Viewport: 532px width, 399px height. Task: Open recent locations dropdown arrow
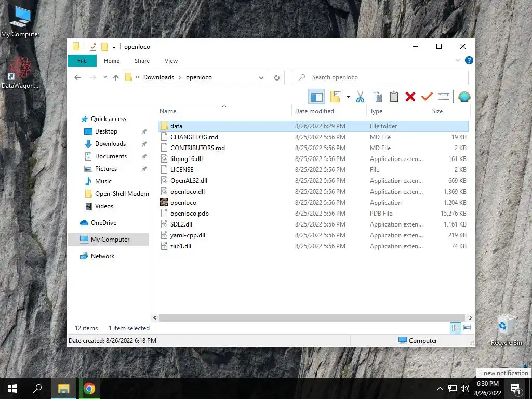point(105,77)
